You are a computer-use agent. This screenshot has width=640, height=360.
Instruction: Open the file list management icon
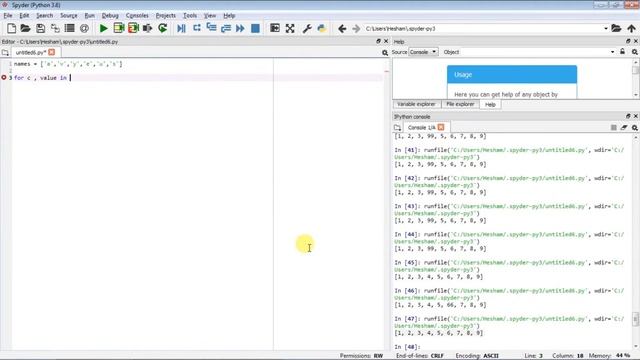69,28
